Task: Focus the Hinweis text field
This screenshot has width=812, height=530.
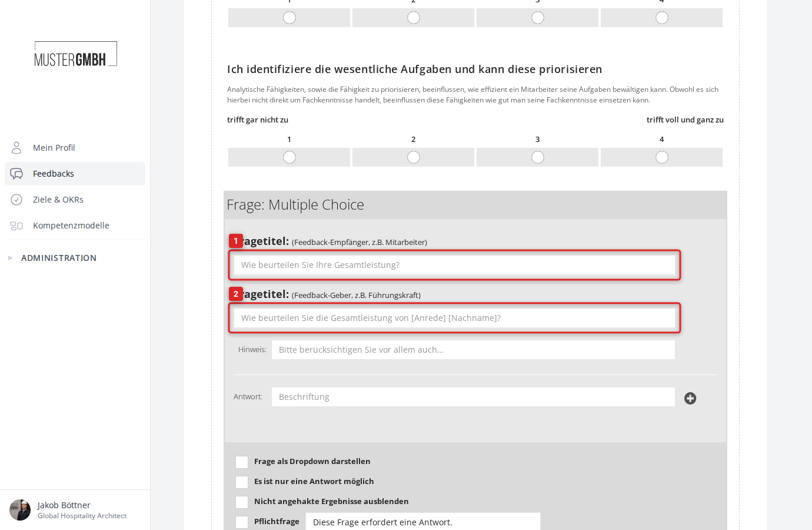Action: pos(473,350)
